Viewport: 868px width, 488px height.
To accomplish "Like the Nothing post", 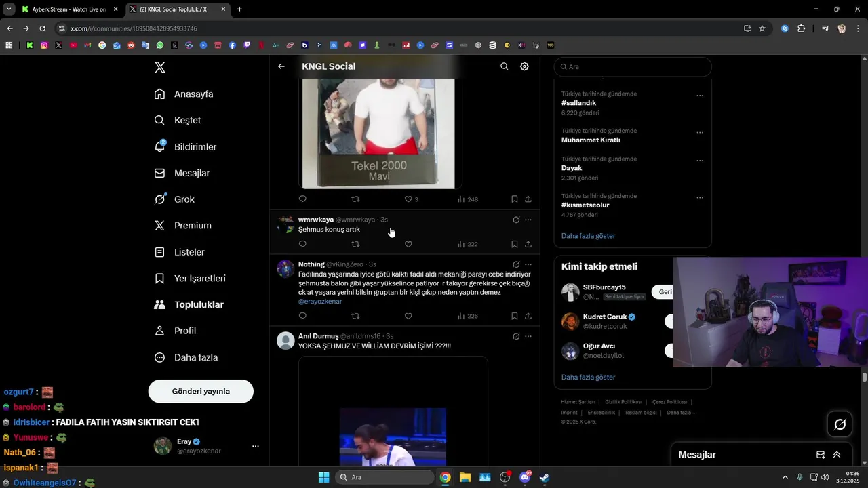I will 408,316.
